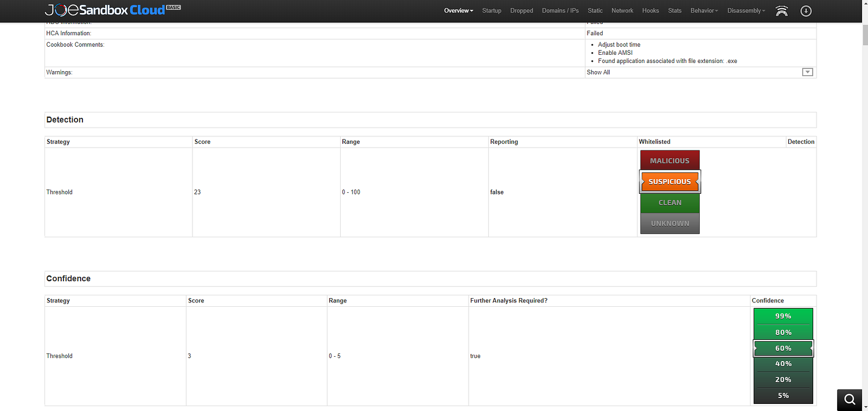Click the detection range 0 - 100

pos(351,192)
